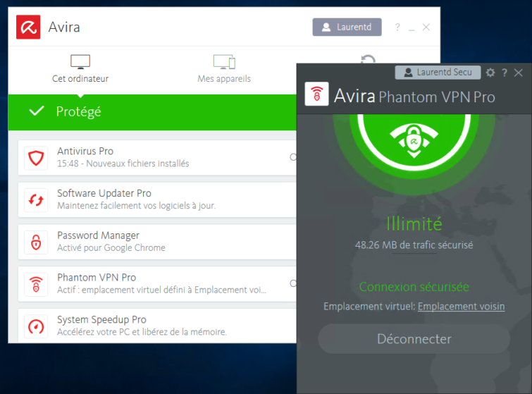The width and height of the screenshot is (532, 394).
Task: Click the partially hidden refresh arrow icon
Action: click(x=368, y=59)
